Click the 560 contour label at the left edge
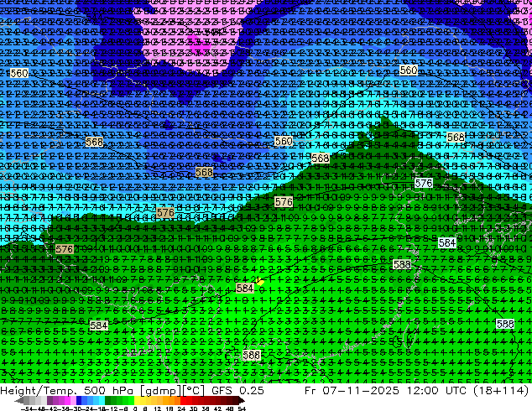Viewport: 532px width, 411px height. click(x=19, y=73)
